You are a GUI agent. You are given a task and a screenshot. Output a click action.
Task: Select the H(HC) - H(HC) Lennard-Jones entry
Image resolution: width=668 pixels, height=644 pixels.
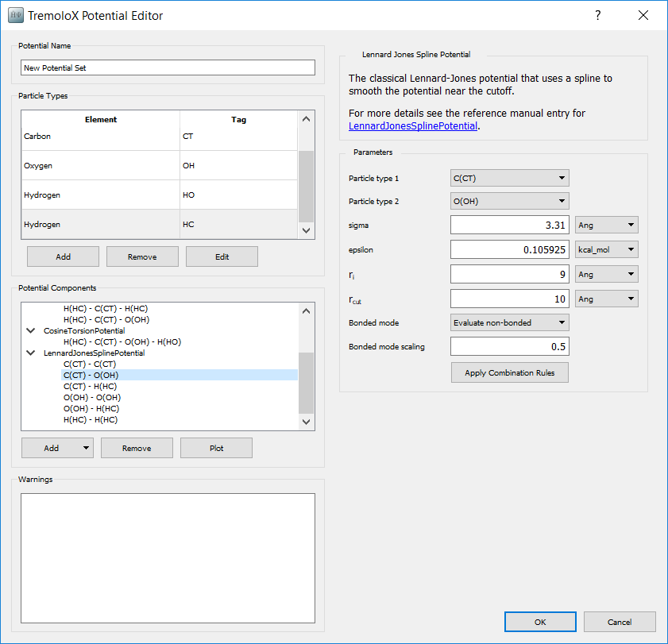coord(91,419)
